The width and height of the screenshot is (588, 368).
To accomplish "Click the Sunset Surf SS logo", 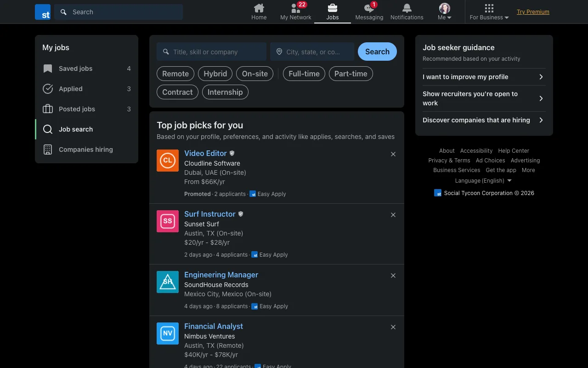I will coord(168,221).
